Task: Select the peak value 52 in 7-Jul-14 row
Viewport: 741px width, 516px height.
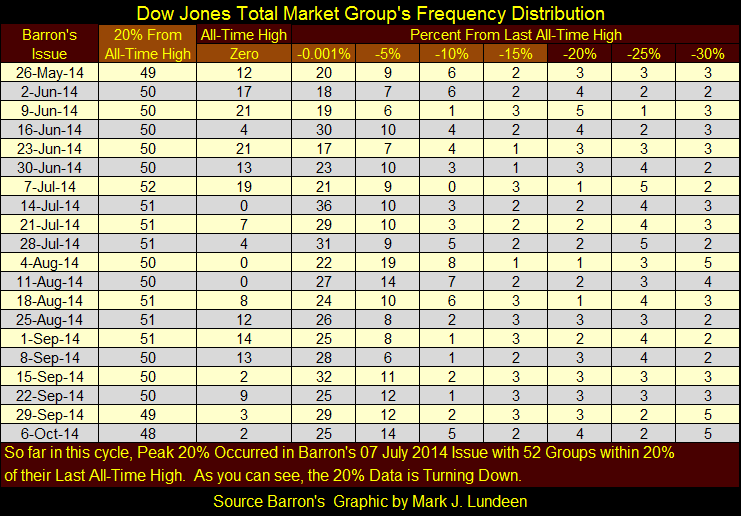Action: 147,186
